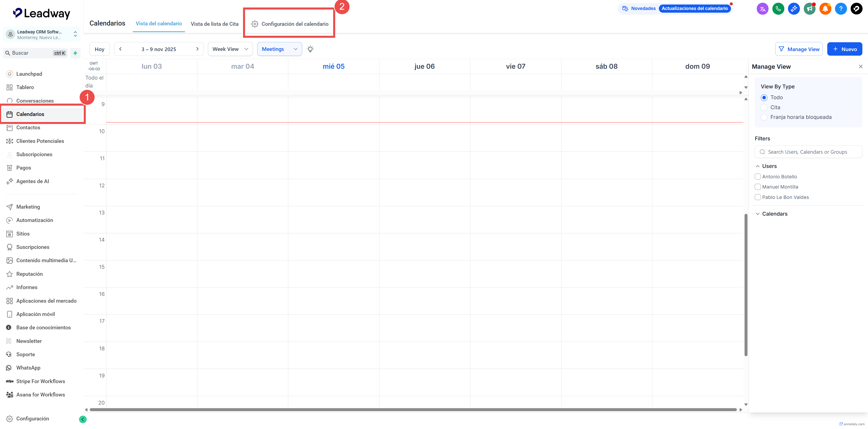Open the blue help question mark icon
868x429 pixels.
(841, 9)
